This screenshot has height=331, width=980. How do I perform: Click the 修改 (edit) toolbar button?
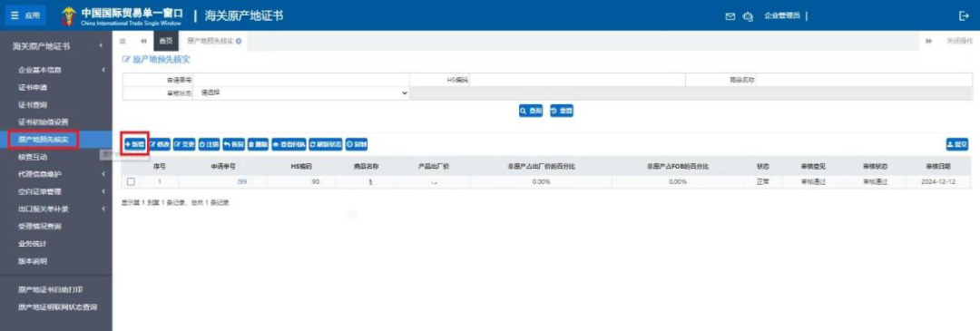160,143
